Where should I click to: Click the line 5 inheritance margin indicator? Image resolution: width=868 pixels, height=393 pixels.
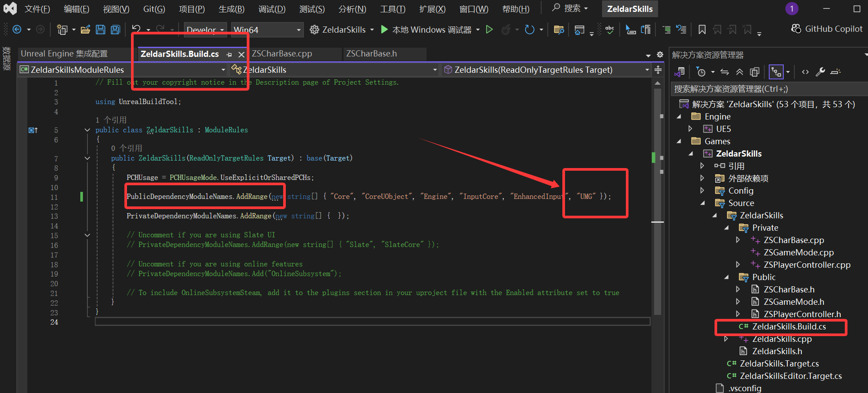click(x=33, y=130)
